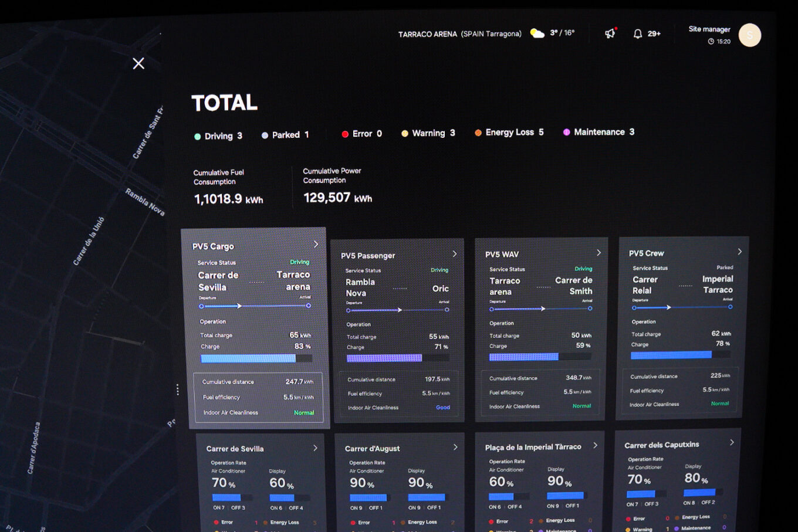Click the clock icon beside 15:20
The image size is (798, 532).
(x=711, y=42)
